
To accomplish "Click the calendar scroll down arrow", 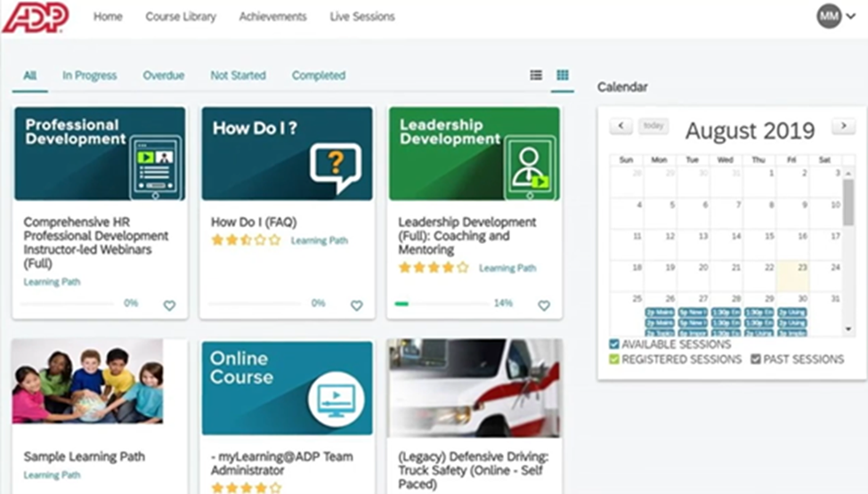I will 848,329.
